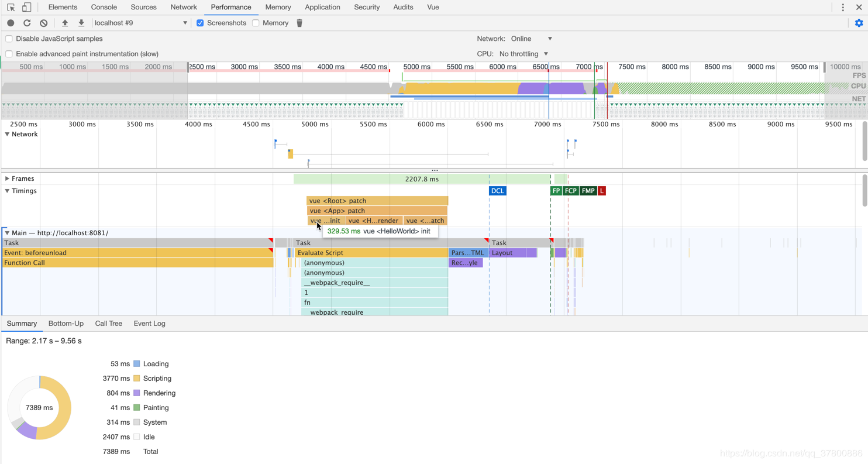
Task: Activate the inspect element picker icon
Action: [x=11, y=8]
